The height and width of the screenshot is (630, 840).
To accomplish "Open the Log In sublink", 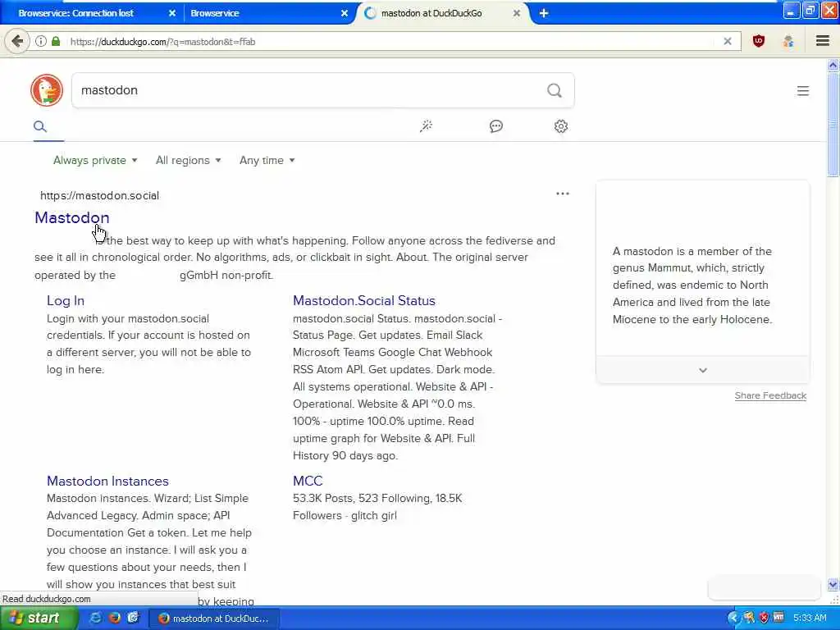I will pyautogui.click(x=66, y=300).
